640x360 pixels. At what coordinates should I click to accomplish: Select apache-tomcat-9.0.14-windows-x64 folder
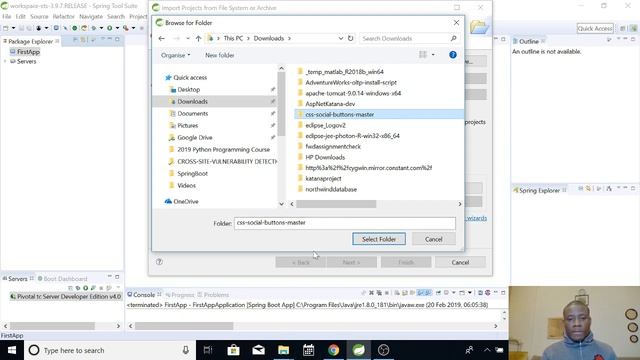coord(353,93)
